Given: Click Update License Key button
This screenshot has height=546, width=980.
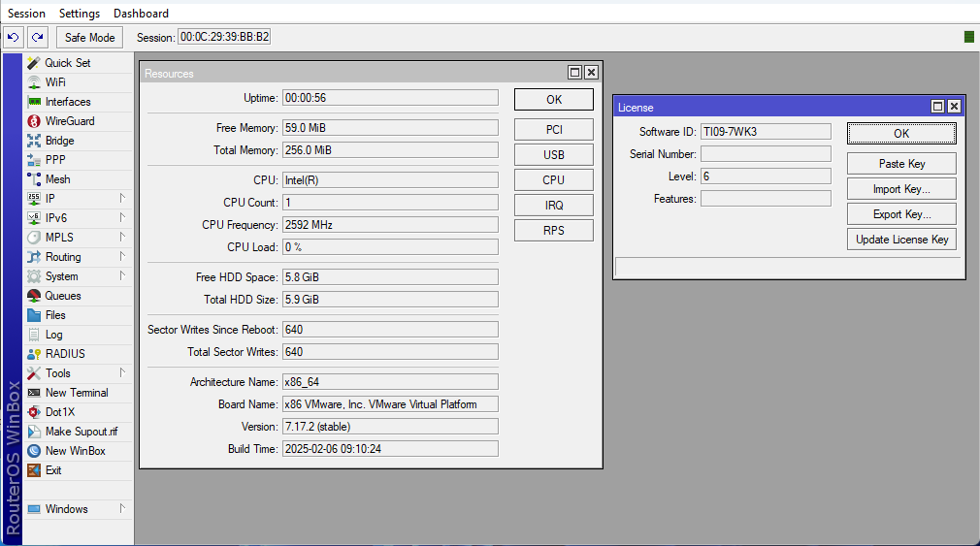Looking at the screenshot, I should [x=901, y=240].
